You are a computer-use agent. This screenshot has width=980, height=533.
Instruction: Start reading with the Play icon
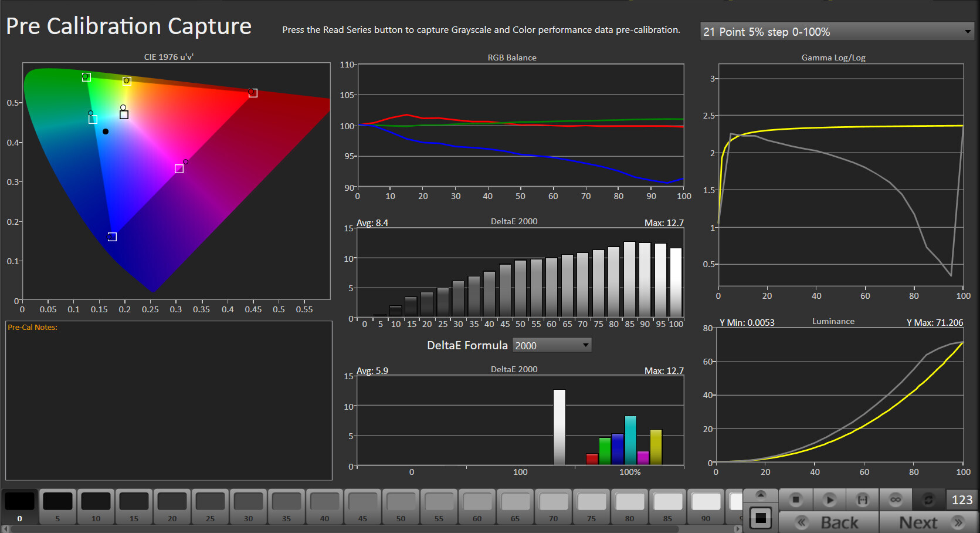click(829, 500)
